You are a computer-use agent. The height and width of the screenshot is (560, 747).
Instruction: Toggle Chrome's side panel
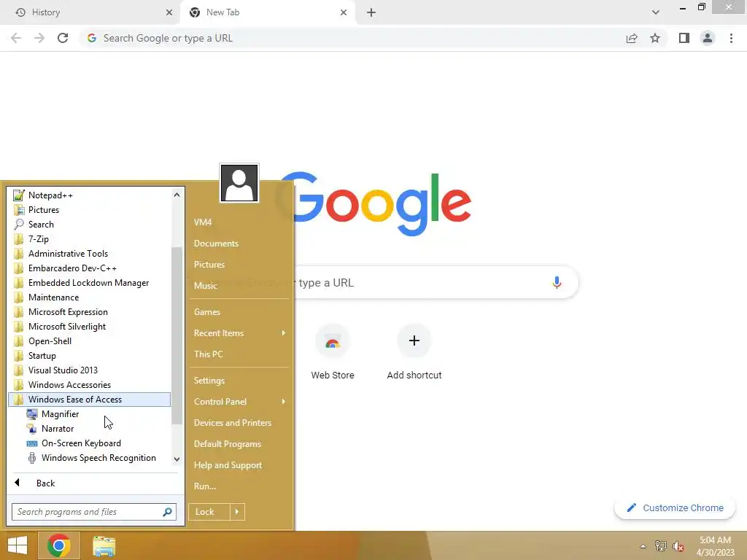coord(684,38)
